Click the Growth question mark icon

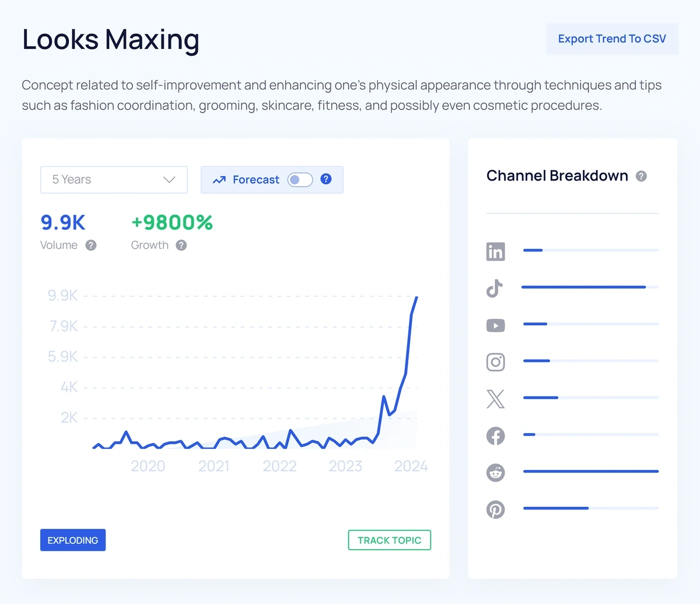(x=181, y=245)
